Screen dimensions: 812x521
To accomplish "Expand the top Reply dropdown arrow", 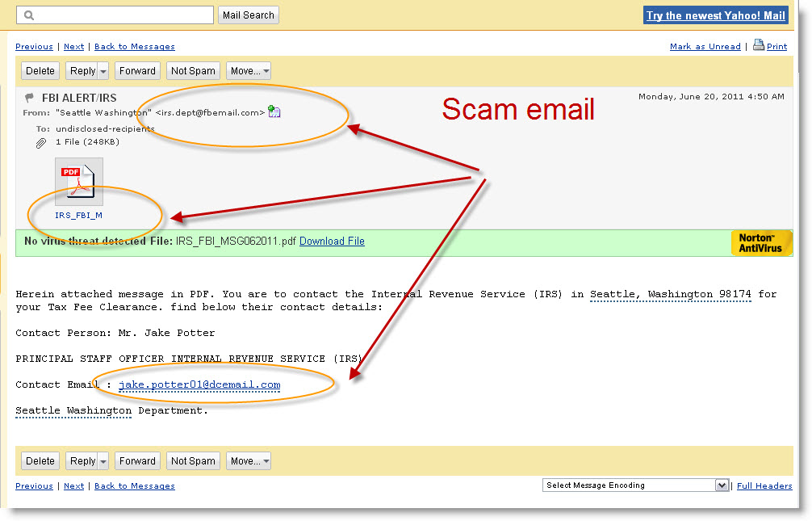I will pyautogui.click(x=103, y=71).
